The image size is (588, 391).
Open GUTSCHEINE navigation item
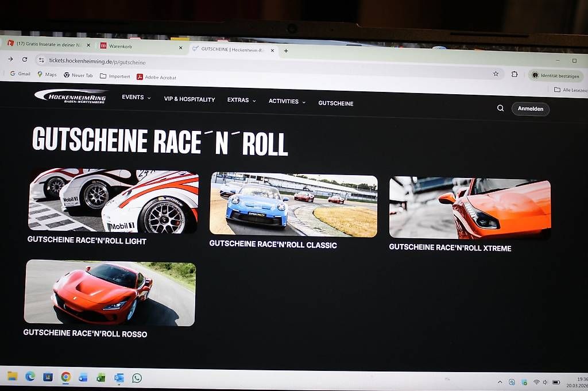click(x=335, y=103)
